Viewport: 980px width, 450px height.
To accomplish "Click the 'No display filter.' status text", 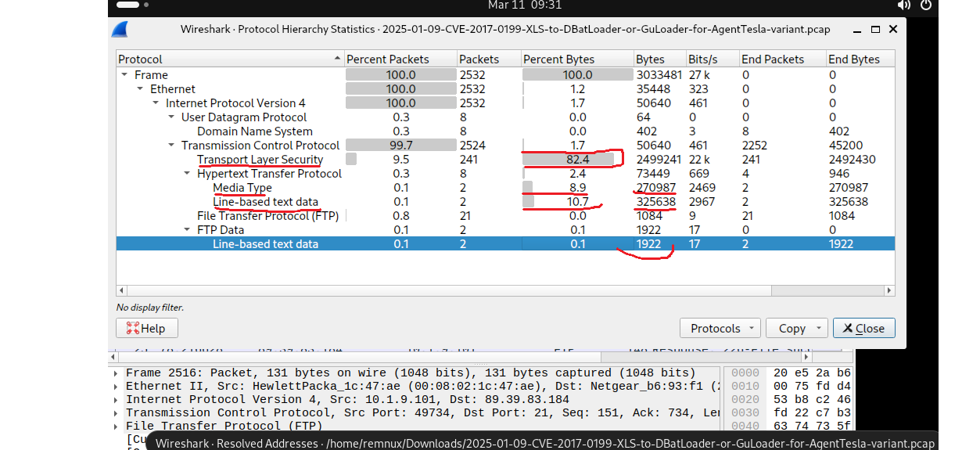I will [x=151, y=308].
